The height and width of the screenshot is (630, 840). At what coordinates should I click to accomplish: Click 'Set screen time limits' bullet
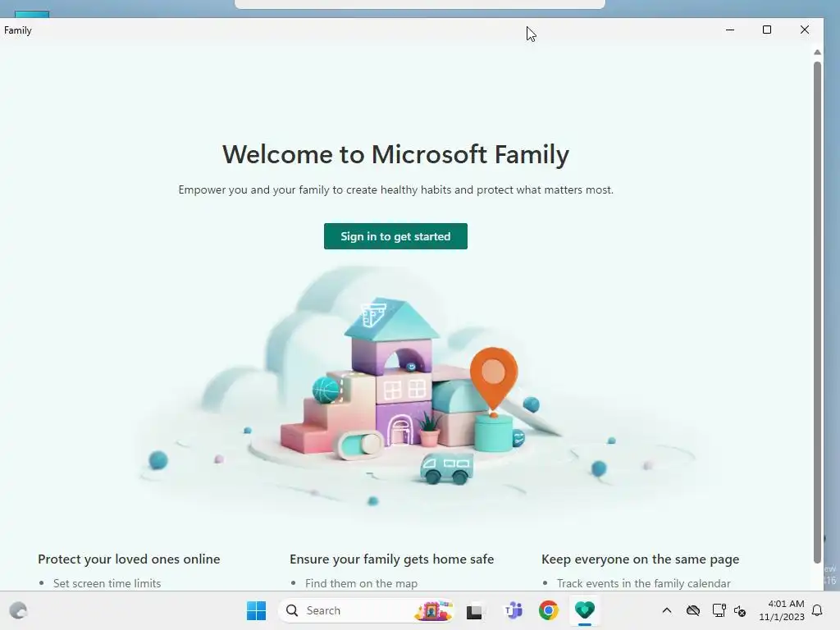[107, 583]
